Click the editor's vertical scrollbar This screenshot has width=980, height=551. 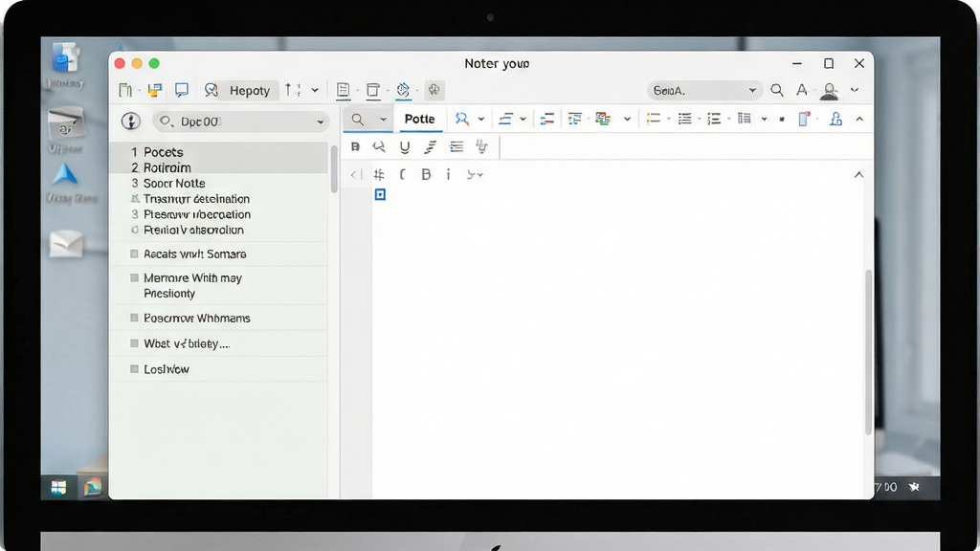point(868,352)
